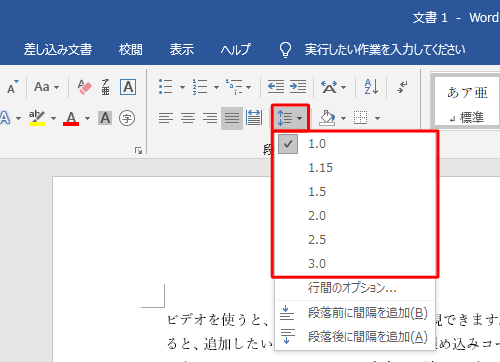Click the Multilevel list icon
The image size is (500, 362).
(x=234, y=87)
